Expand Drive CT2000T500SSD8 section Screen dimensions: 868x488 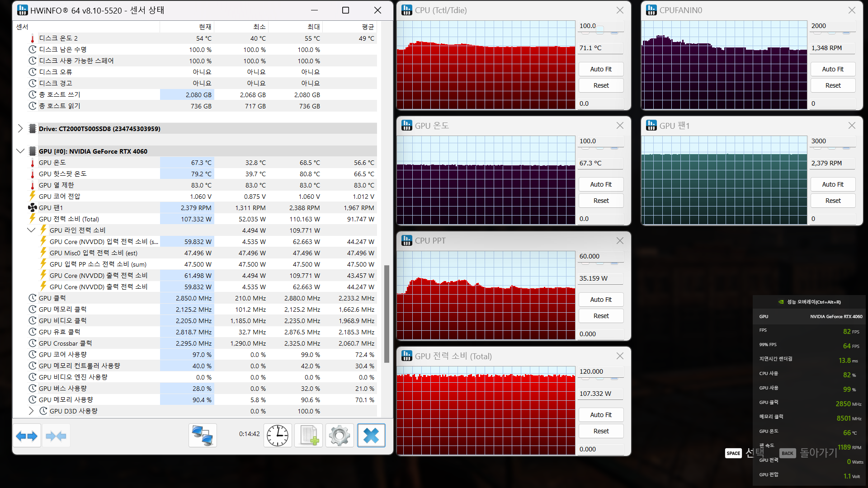(20, 129)
